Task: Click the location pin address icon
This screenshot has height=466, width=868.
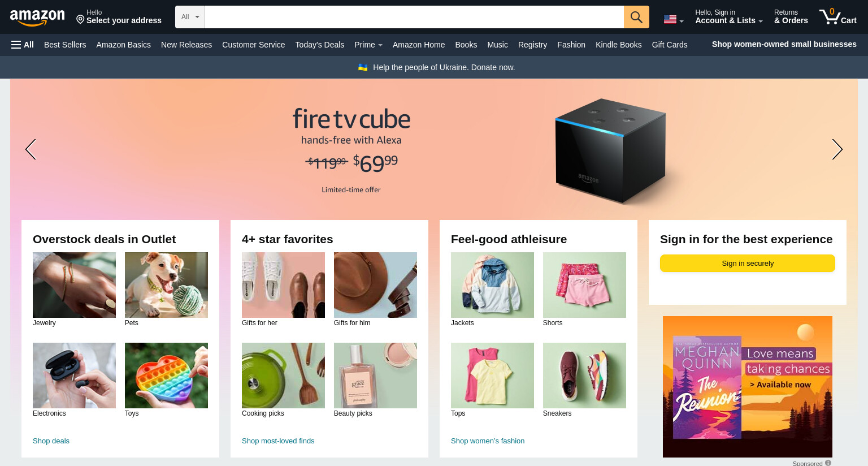Action: [80, 20]
